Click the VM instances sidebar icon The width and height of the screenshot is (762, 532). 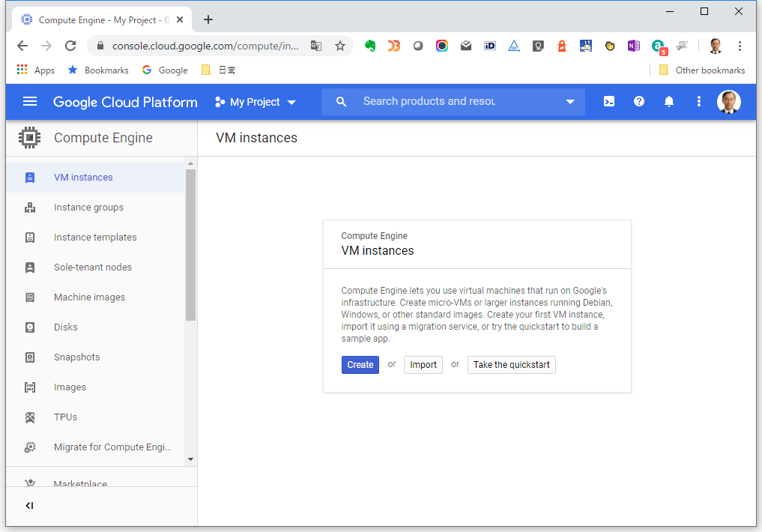[30, 178]
